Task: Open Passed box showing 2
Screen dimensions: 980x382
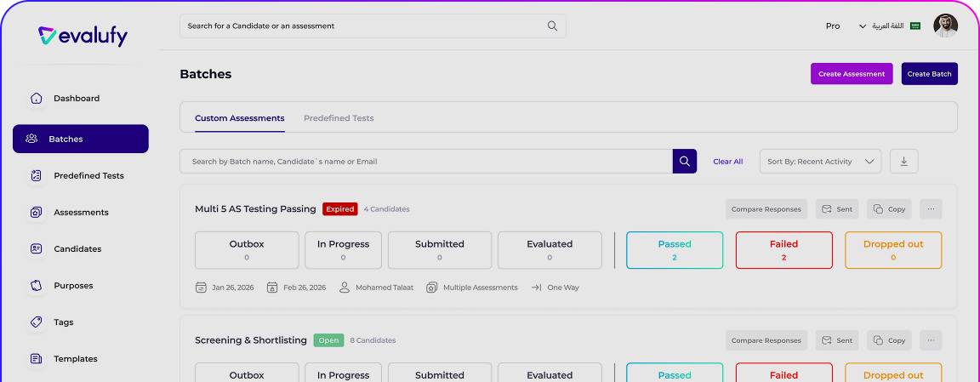Action: coord(675,250)
